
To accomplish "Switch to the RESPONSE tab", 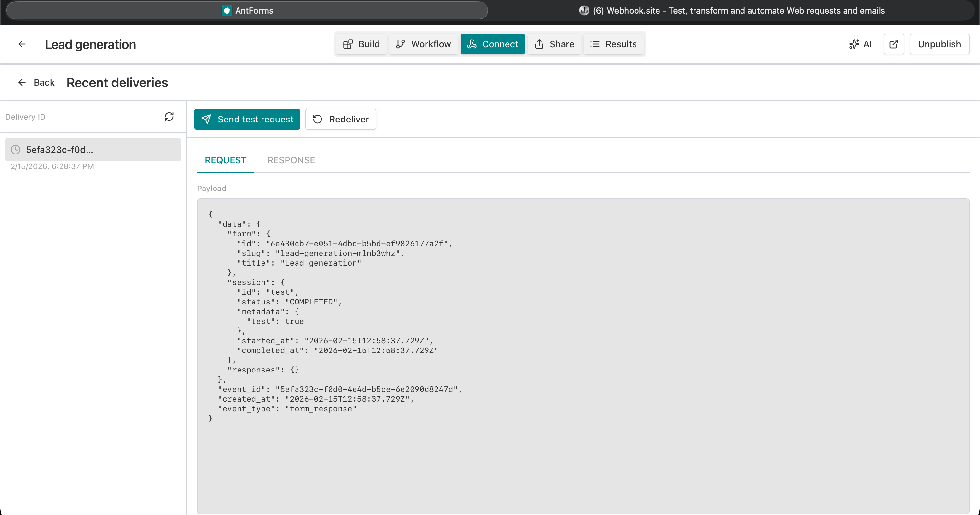I will point(291,160).
